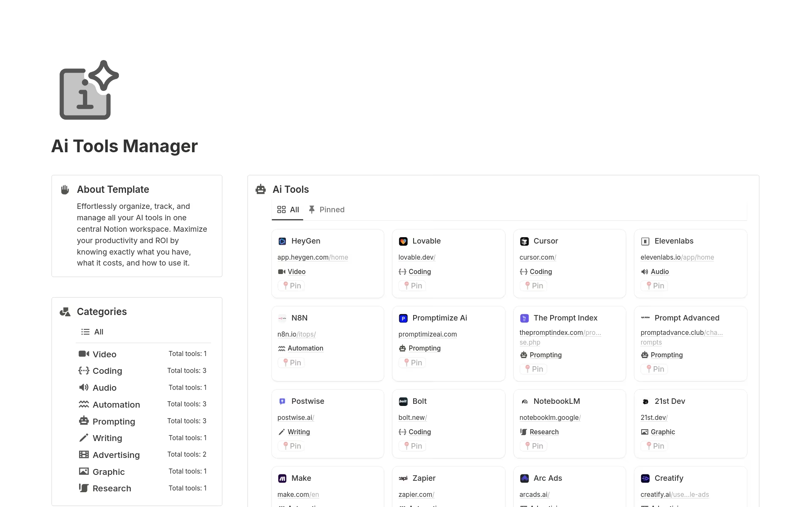Screen dimensions: 812x507
Task: Toggle the Pin button on HeyGen card
Action: [292, 286]
